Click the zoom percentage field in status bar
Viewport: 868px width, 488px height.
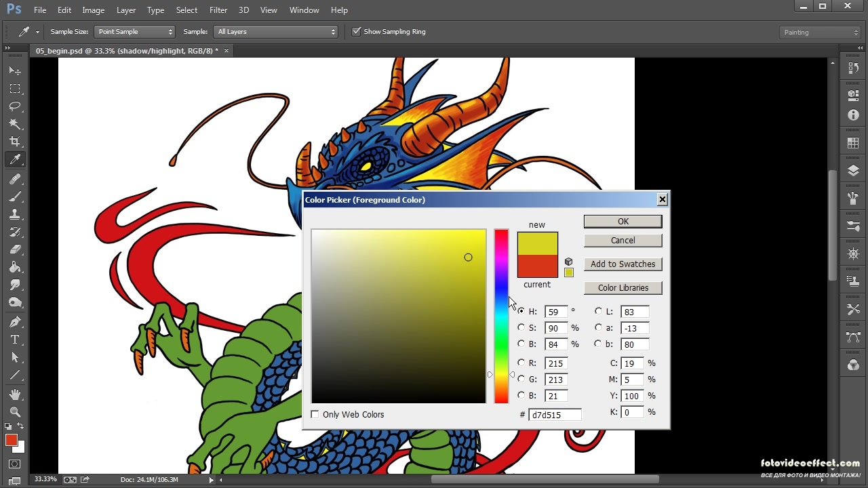point(45,480)
